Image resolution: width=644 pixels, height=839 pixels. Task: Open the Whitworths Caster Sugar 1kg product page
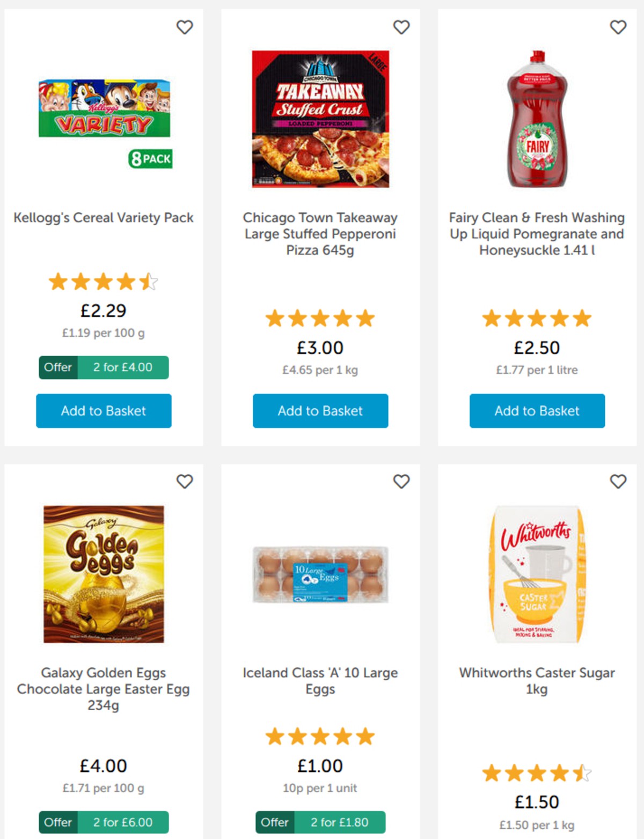pyautogui.click(x=537, y=681)
